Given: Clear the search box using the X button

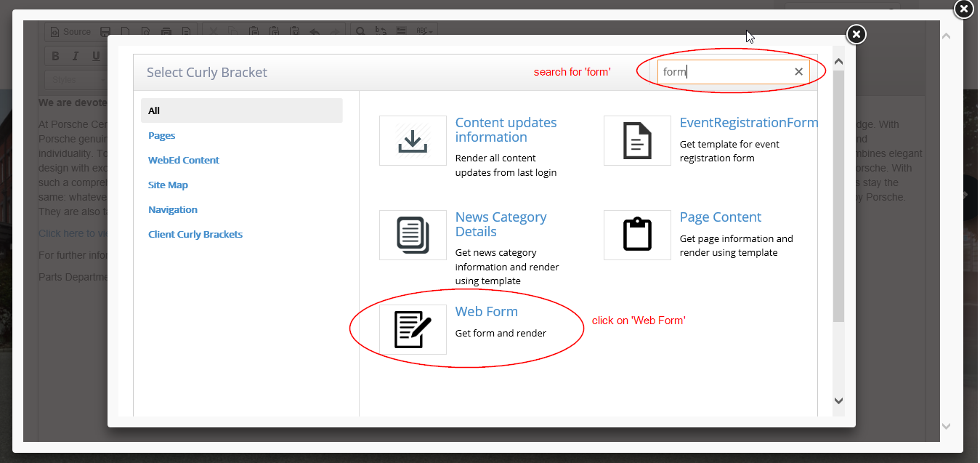Looking at the screenshot, I should pos(798,71).
